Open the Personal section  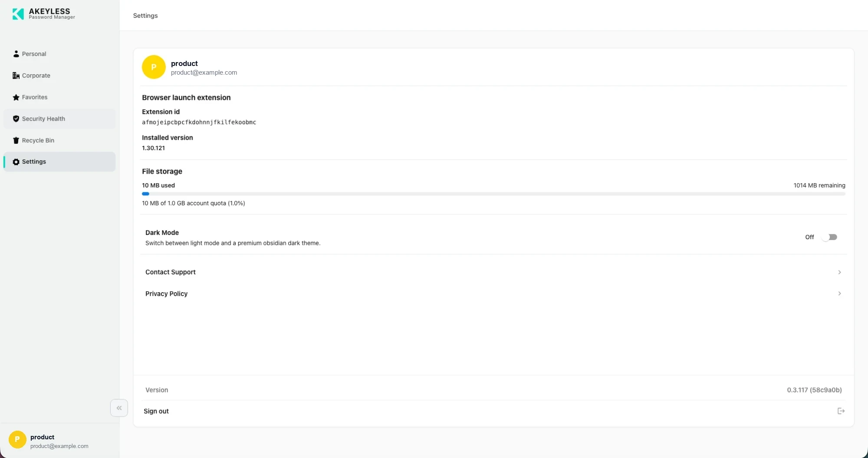point(59,54)
